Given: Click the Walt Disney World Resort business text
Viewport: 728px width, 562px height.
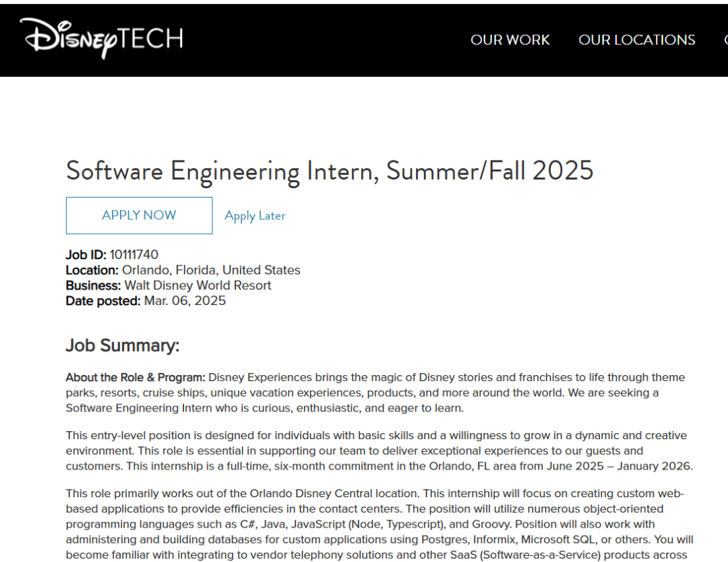Looking at the screenshot, I should pos(198,285).
